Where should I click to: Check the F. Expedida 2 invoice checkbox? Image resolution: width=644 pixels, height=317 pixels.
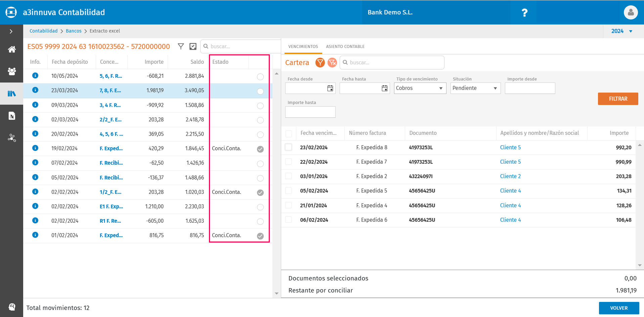(x=288, y=176)
